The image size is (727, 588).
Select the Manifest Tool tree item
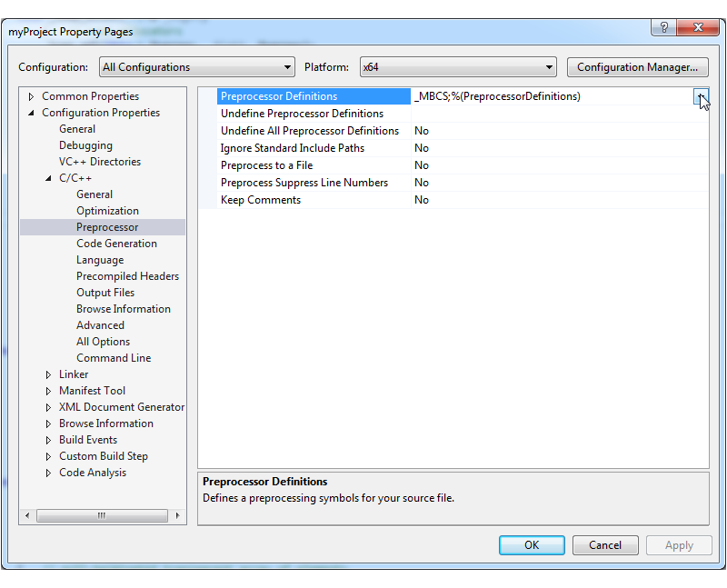click(92, 391)
